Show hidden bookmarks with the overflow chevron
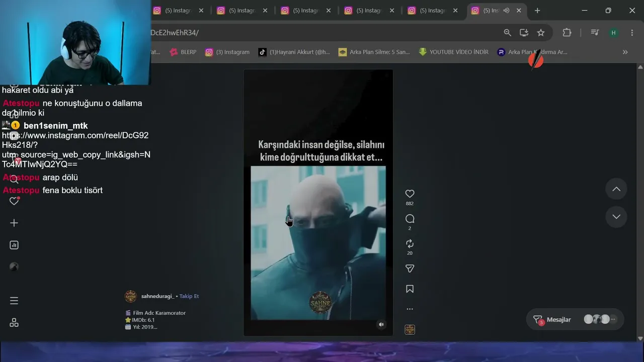The width and height of the screenshot is (644, 362). (625, 52)
